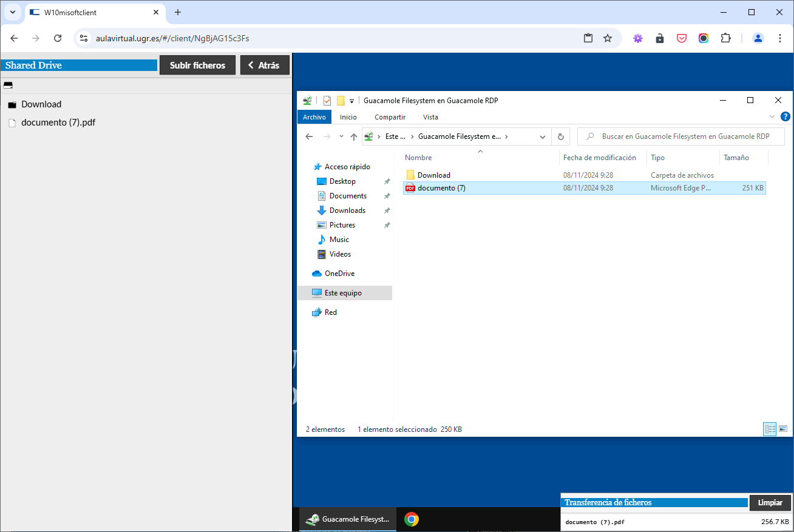Click the site information icon in address bar
The height and width of the screenshot is (532, 794).
pyautogui.click(x=84, y=38)
